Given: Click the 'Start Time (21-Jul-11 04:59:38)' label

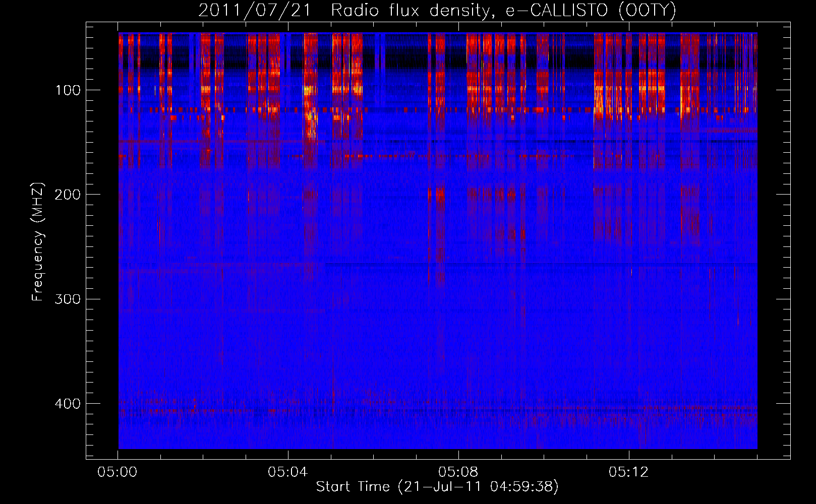Looking at the screenshot, I should pyautogui.click(x=437, y=487).
